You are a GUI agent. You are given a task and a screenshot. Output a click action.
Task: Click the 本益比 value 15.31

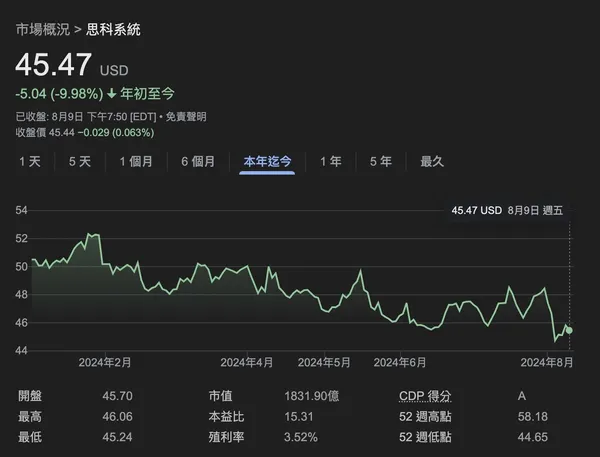[298, 416]
